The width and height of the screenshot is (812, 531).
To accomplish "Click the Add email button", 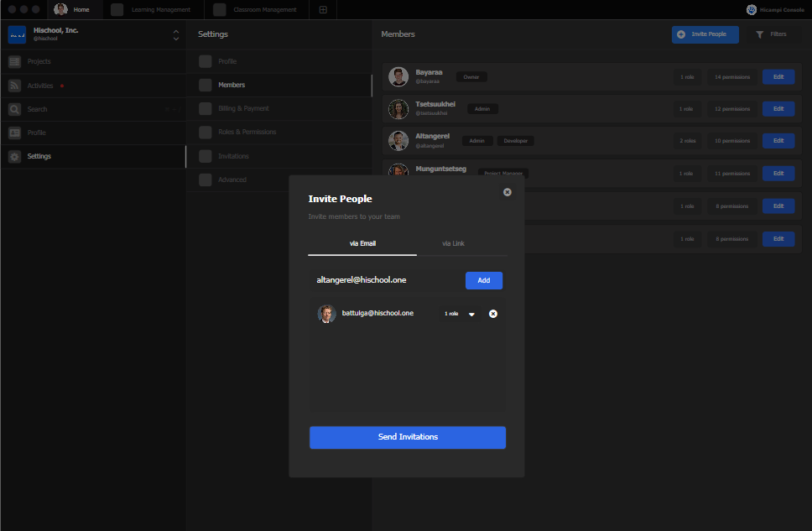I will click(484, 280).
